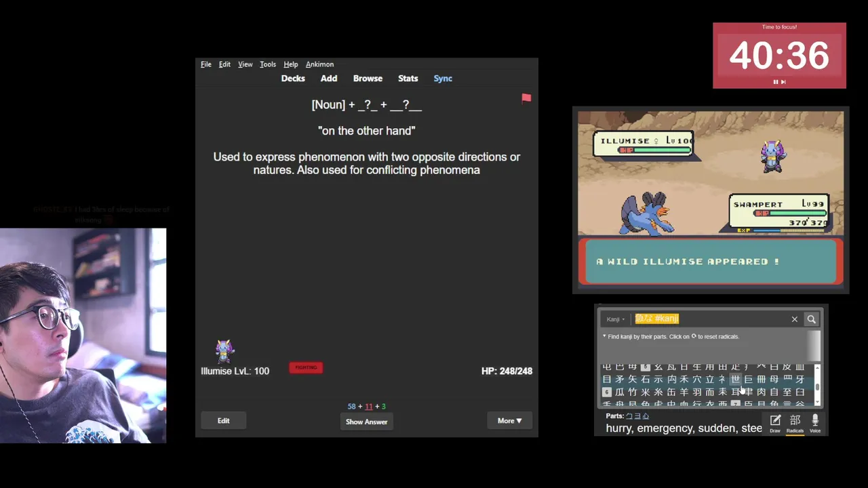Viewport: 868px width, 488px height.
Task: Select the 巨 radical
Action: 749,380
